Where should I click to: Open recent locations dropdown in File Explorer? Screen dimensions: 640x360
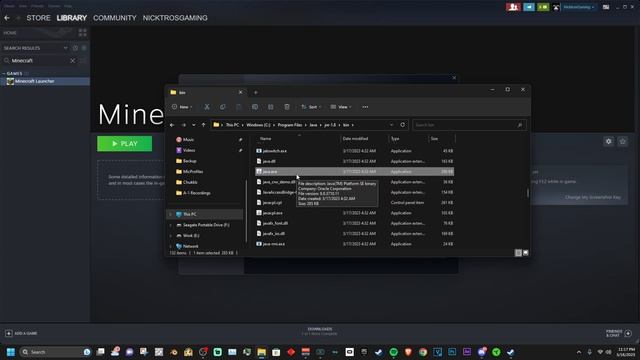193,125
